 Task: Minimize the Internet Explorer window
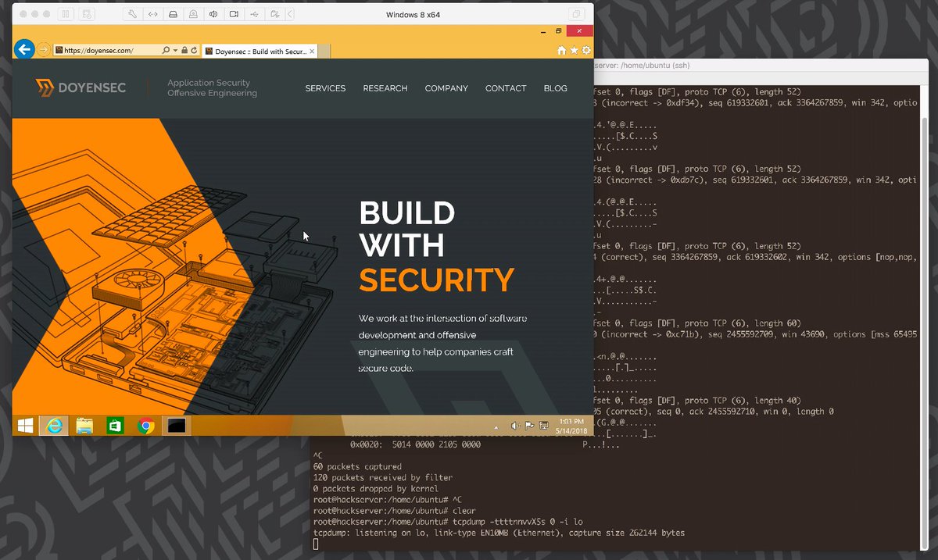[543, 31]
